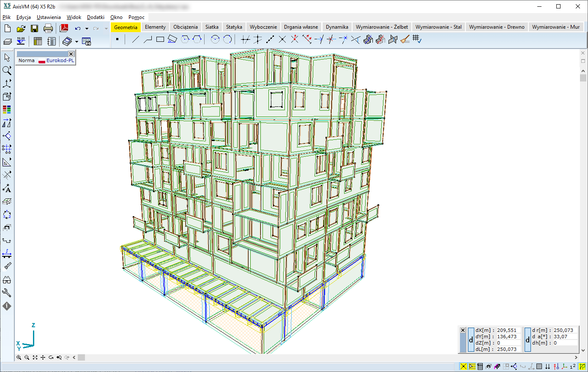
Task: Click the Eurokod-PL design code label
Action: pyautogui.click(x=60, y=60)
